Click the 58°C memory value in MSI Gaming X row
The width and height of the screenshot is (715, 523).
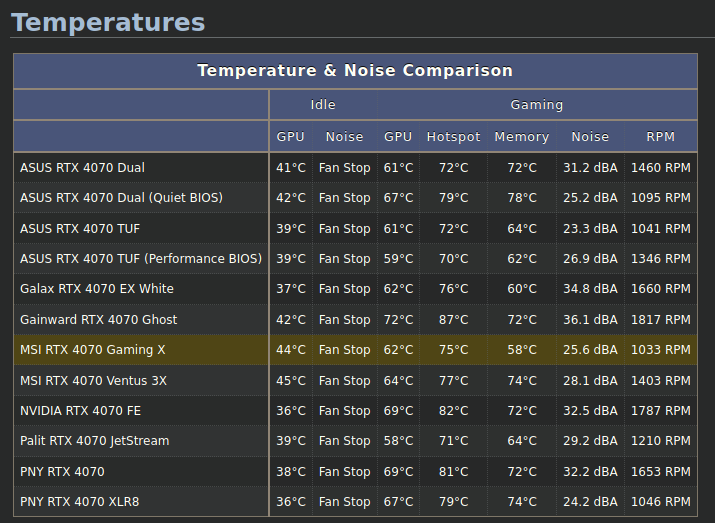(x=522, y=350)
